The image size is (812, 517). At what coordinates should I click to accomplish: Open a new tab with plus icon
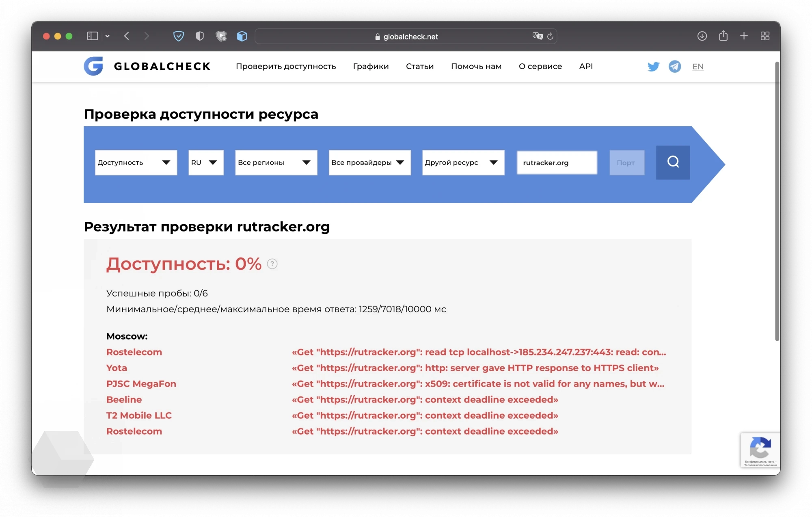(x=744, y=36)
